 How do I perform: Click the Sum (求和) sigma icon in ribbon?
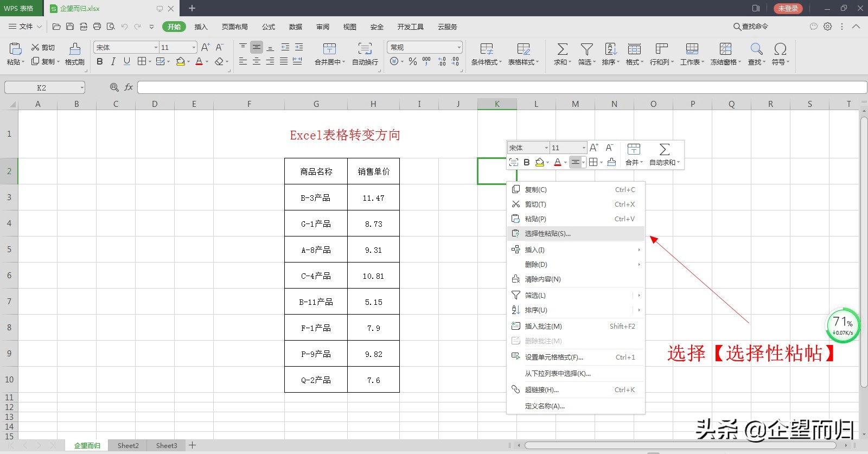pos(563,49)
